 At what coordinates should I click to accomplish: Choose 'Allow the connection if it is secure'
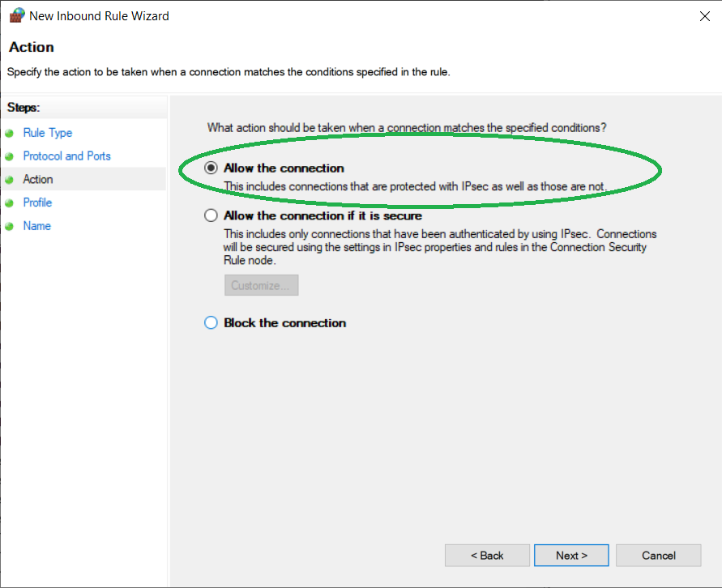click(211, 216)
